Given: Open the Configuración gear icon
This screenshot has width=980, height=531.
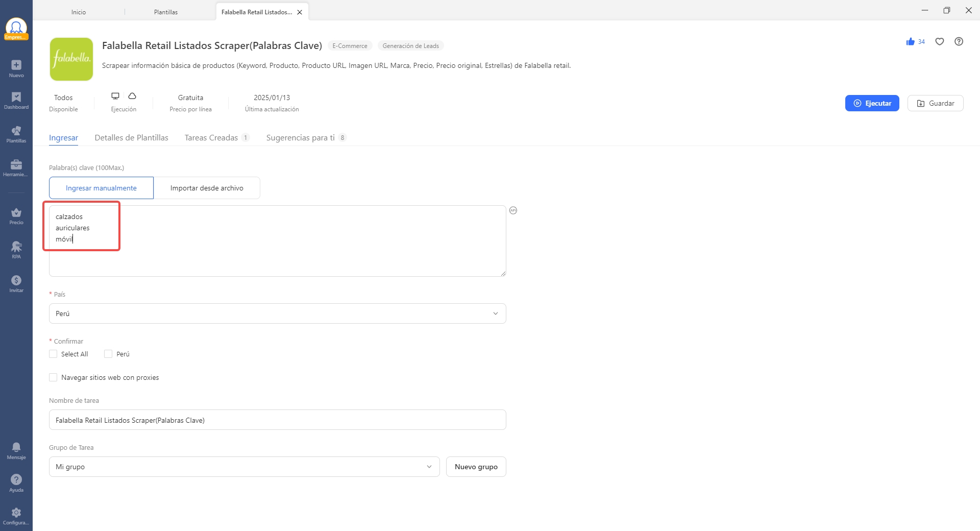Looking at the screenshot, I should click(16, 513).
